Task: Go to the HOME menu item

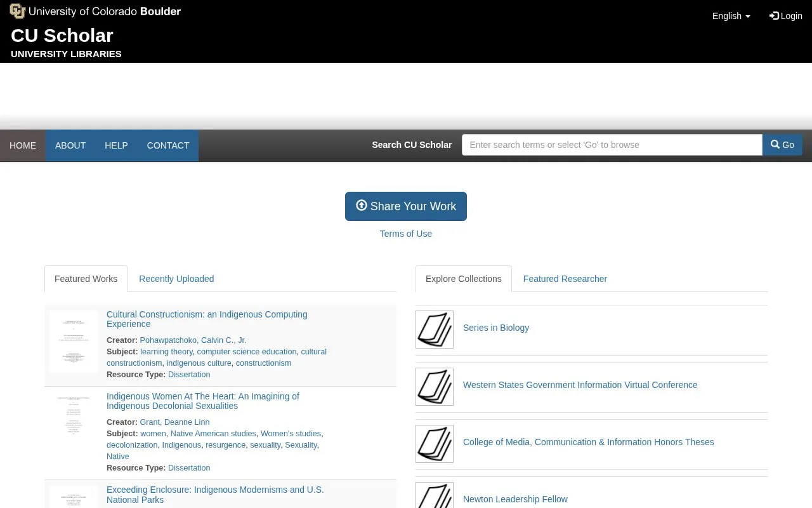Action: tap(23, 145)
